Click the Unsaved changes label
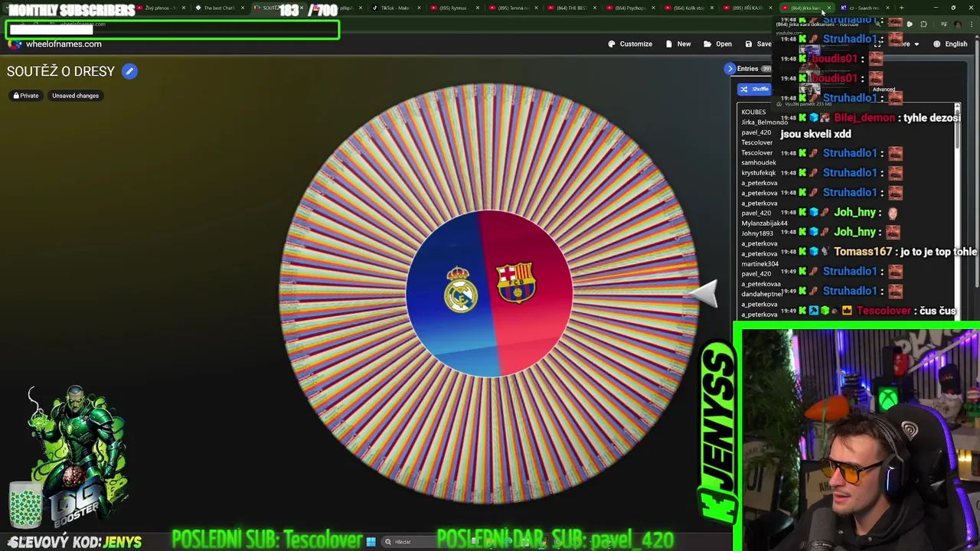The height and width of the screenshot is (551, 980). [75, 96]
